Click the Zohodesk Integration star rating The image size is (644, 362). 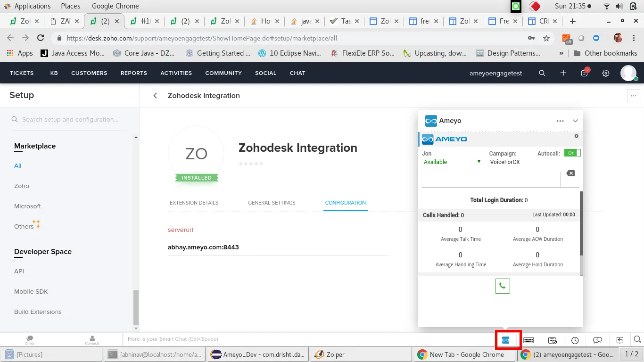click(251, 164)
